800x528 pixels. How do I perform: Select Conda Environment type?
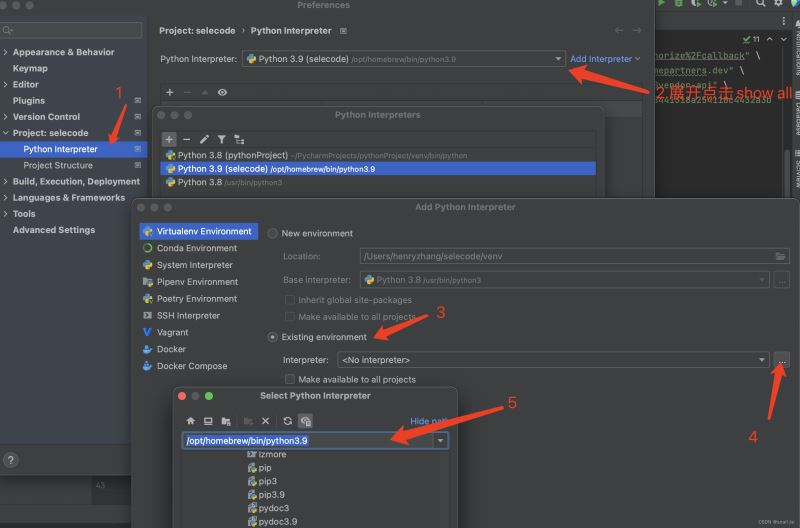pos(196,248)
